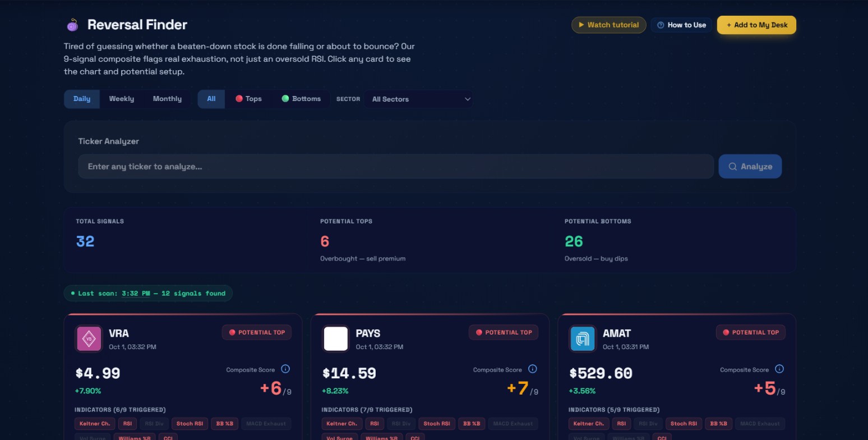Click the Total Signals count 32
This screenshot has height=440, width=868.
(x=85, y=241)
